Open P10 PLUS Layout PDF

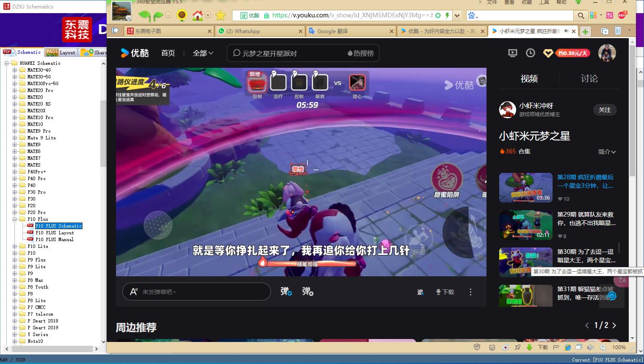55,233
